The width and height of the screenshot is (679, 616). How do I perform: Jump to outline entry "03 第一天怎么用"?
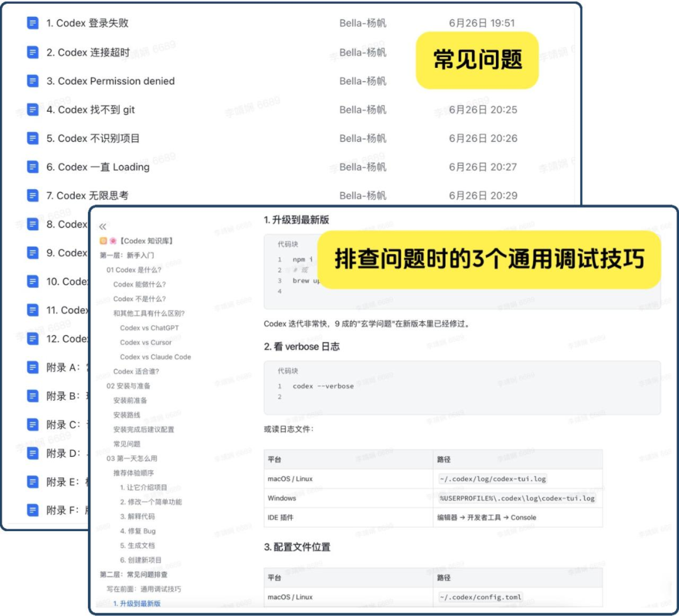pyautogui.click(x=132, y=458)
